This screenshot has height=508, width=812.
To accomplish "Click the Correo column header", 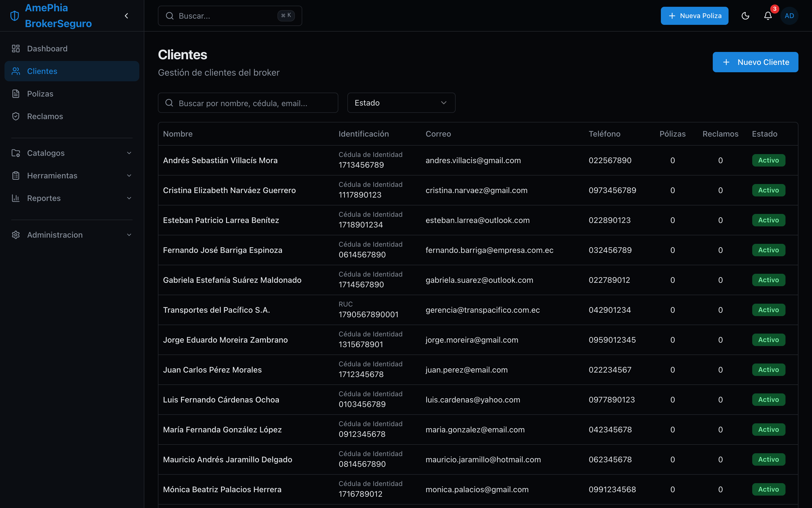I will 438,134.
